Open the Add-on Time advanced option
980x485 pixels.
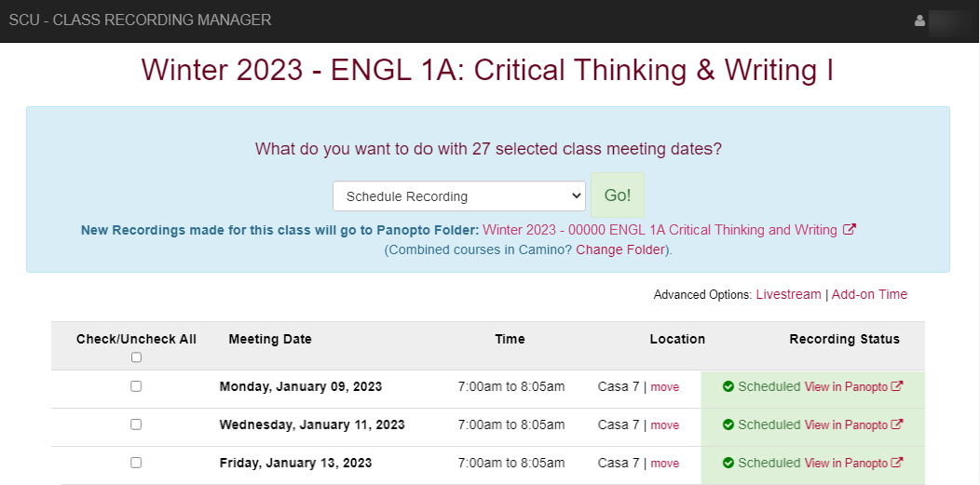click(869, 294)
